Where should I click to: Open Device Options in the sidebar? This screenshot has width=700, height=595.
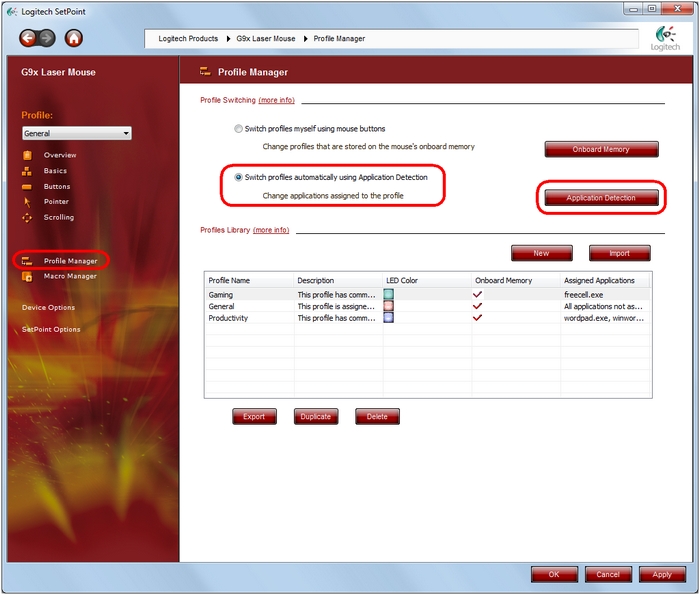click(x=48, y=307)
